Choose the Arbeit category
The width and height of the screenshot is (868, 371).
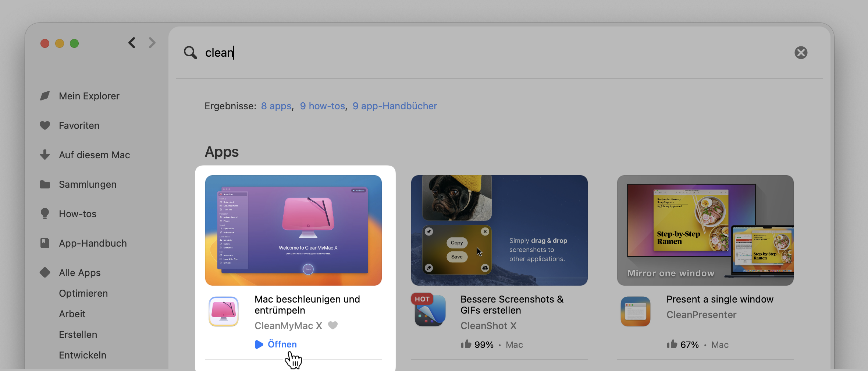pos(72,314)
